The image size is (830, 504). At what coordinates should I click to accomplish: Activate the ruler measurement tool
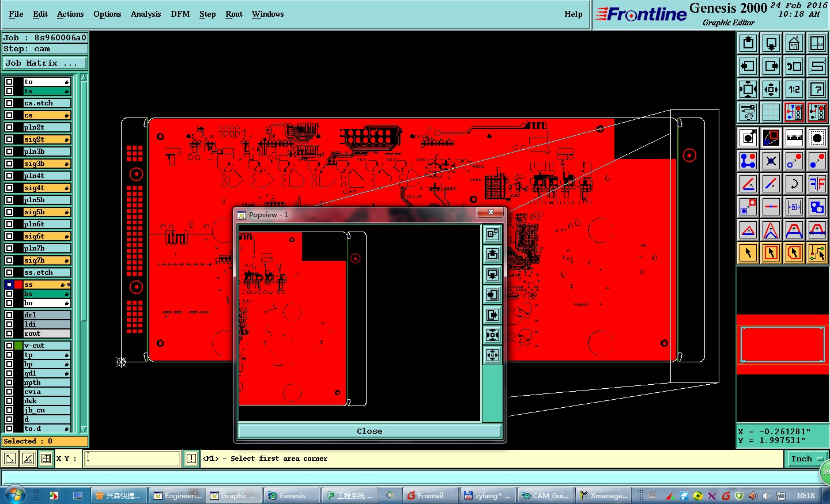[794, 138]
